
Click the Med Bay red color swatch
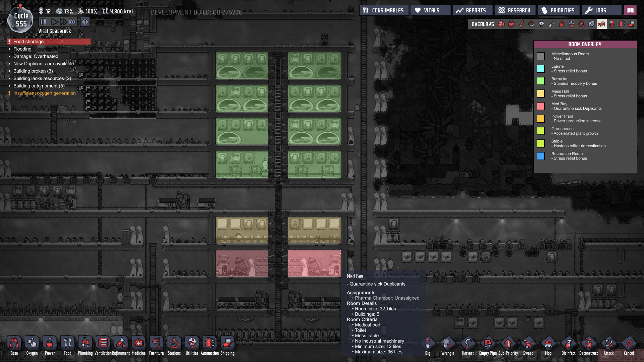541,106
